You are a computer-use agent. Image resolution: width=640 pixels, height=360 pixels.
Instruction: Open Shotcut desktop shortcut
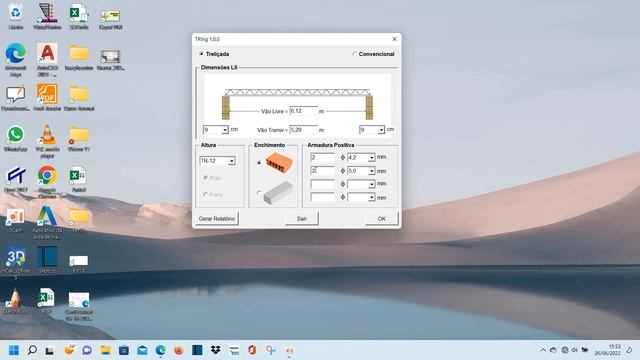coord(47,260)
